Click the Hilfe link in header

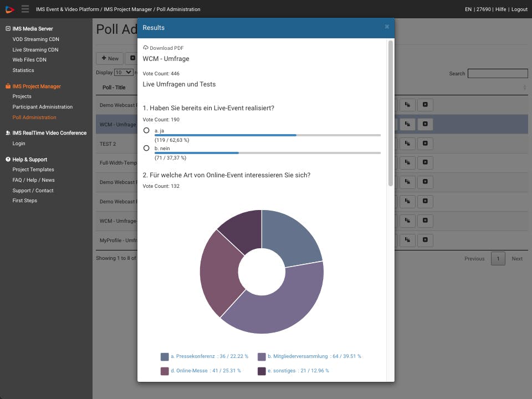500,9
